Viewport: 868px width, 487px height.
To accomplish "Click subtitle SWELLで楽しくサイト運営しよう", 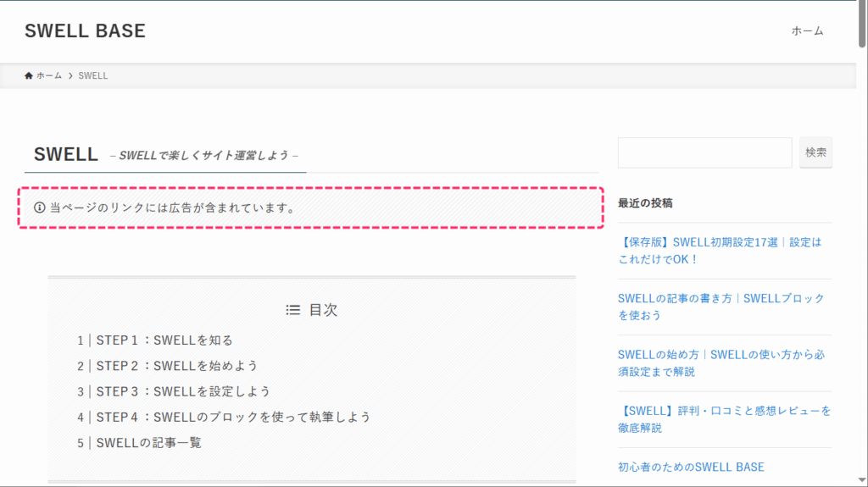I will pyautogui.click(x=204, y=156).
